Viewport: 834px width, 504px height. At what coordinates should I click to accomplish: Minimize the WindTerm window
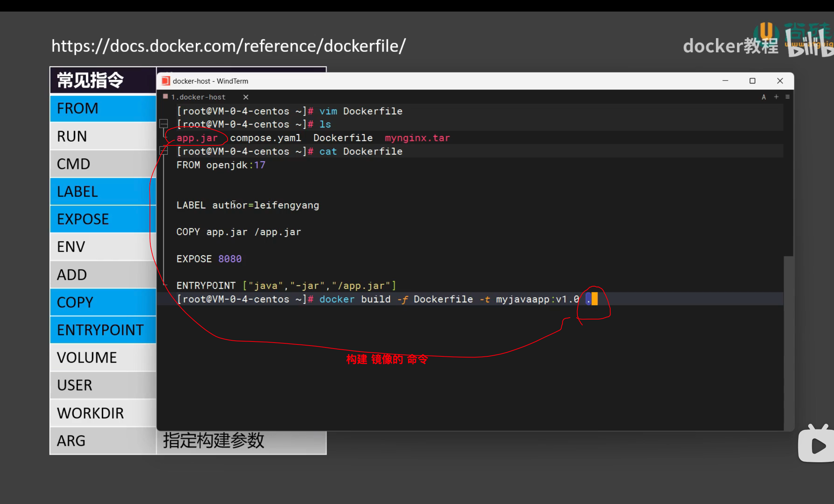click(x=725, y=81)
